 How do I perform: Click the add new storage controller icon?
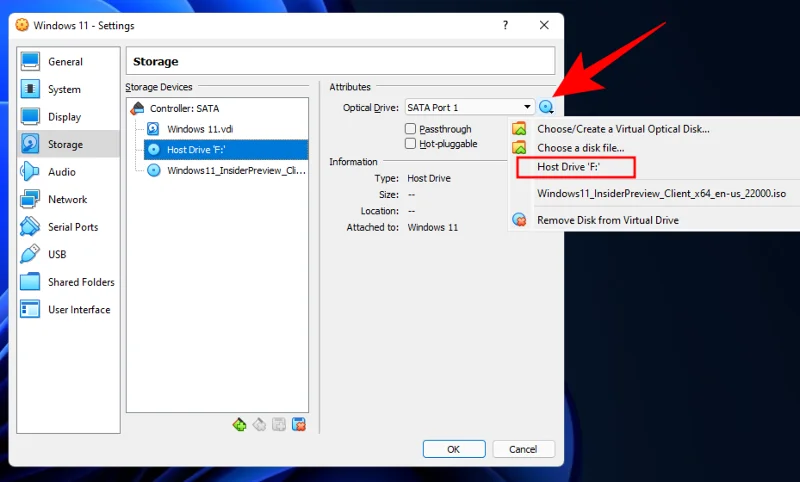pos(239,424)
